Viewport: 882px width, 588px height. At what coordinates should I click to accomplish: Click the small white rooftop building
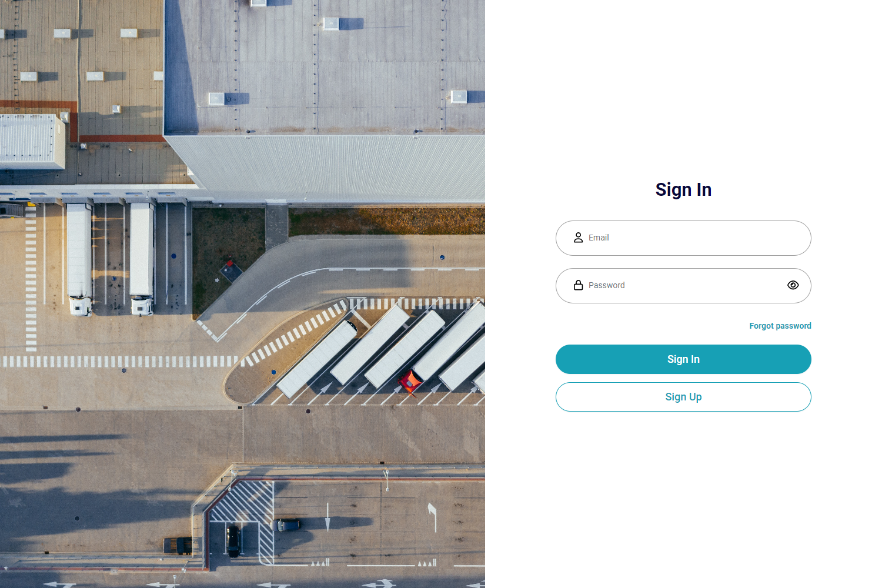coord(32,141)
